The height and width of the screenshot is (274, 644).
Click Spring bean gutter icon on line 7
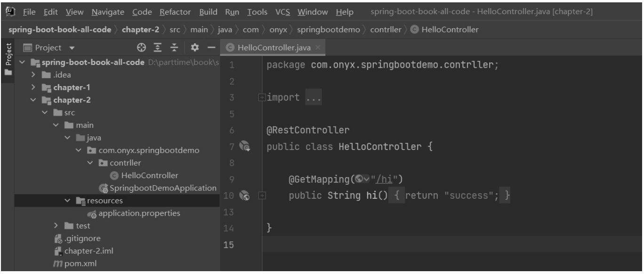244,147
